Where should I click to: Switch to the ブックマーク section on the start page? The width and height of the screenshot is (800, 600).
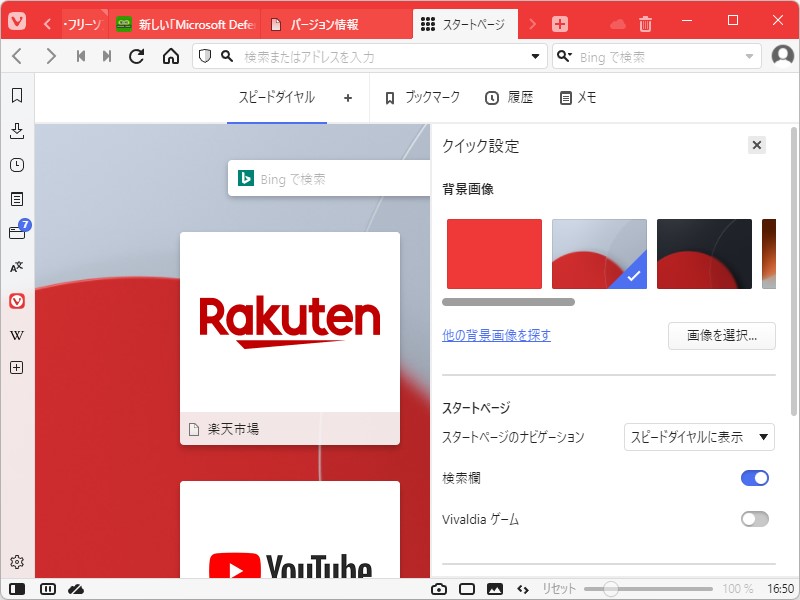click(x=424, y=97)
